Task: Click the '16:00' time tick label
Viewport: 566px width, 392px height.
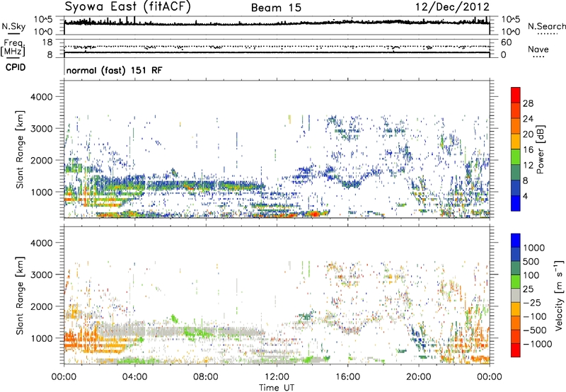Action: 347,377
